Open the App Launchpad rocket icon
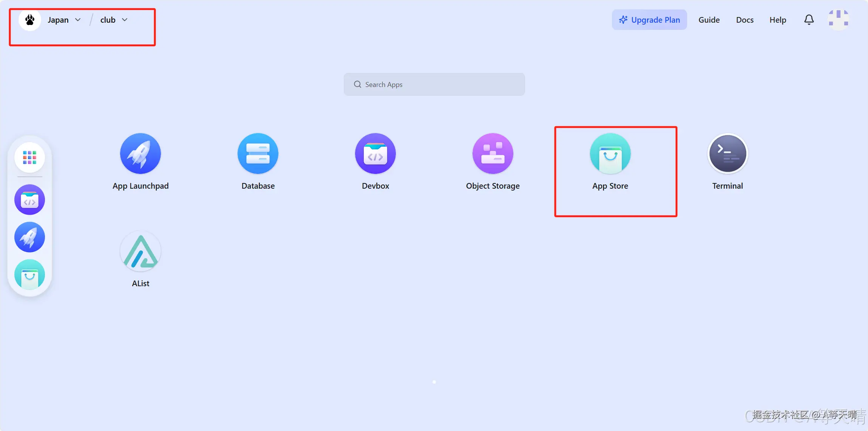Viewport: 868px width, 431px height. point(141,153)
